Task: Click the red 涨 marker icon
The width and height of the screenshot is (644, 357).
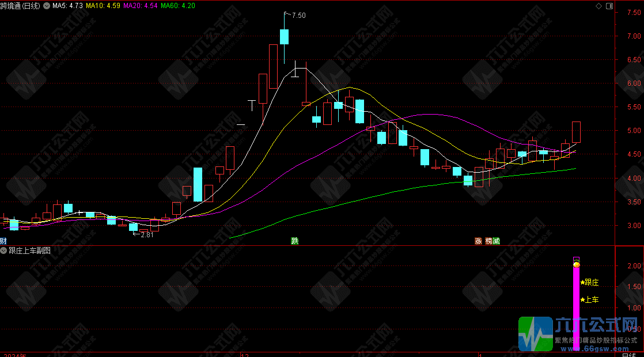Action: pos(478,241)
